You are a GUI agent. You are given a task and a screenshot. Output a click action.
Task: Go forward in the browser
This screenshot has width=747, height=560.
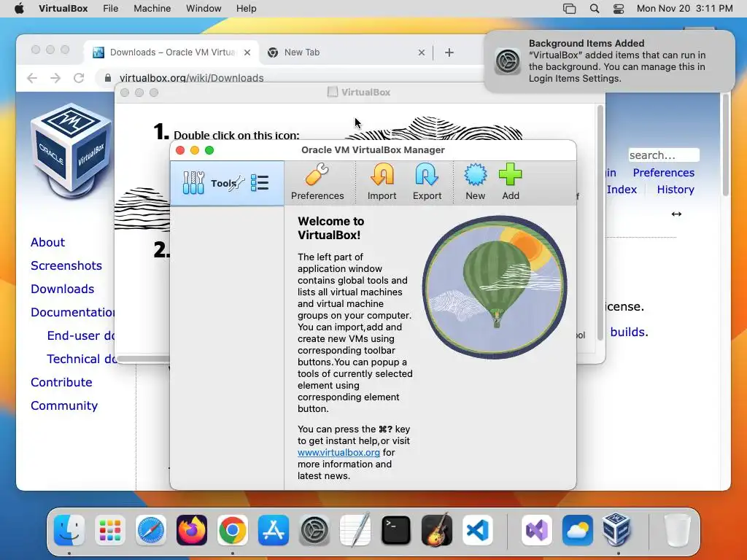pos(55,77)
